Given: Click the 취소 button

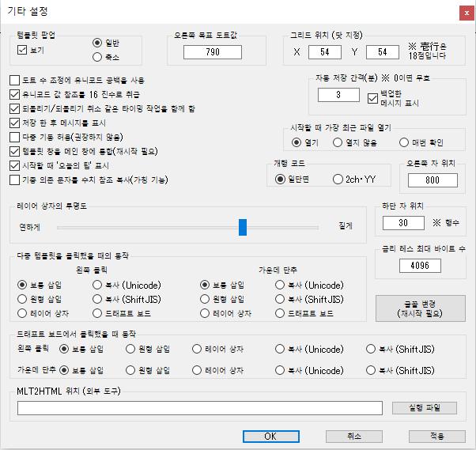Looking at the screenshot, I should 353,436.
